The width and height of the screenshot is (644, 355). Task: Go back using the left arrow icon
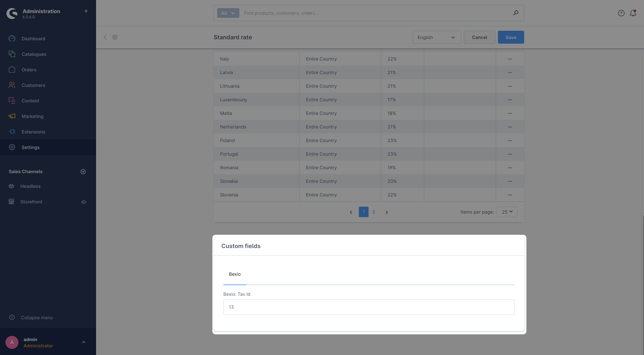coord(105,37)
